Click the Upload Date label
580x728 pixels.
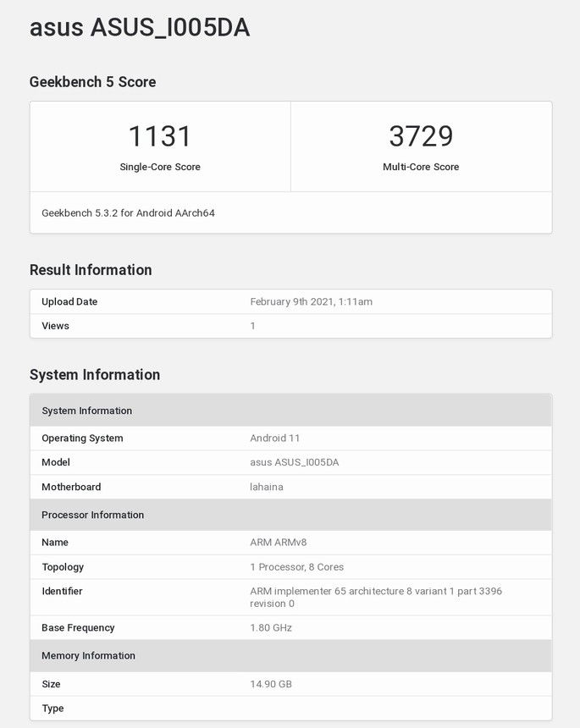(69, 302)
